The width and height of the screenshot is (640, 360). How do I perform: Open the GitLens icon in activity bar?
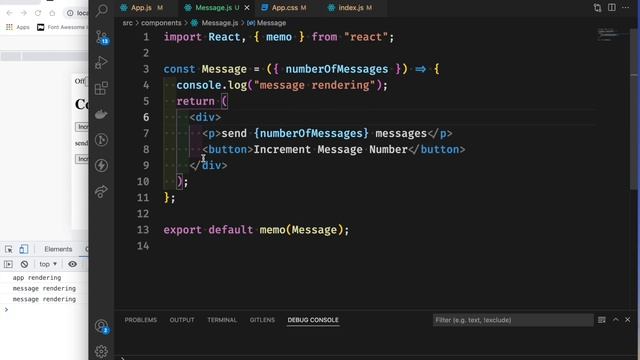click(x=101, y=140)
